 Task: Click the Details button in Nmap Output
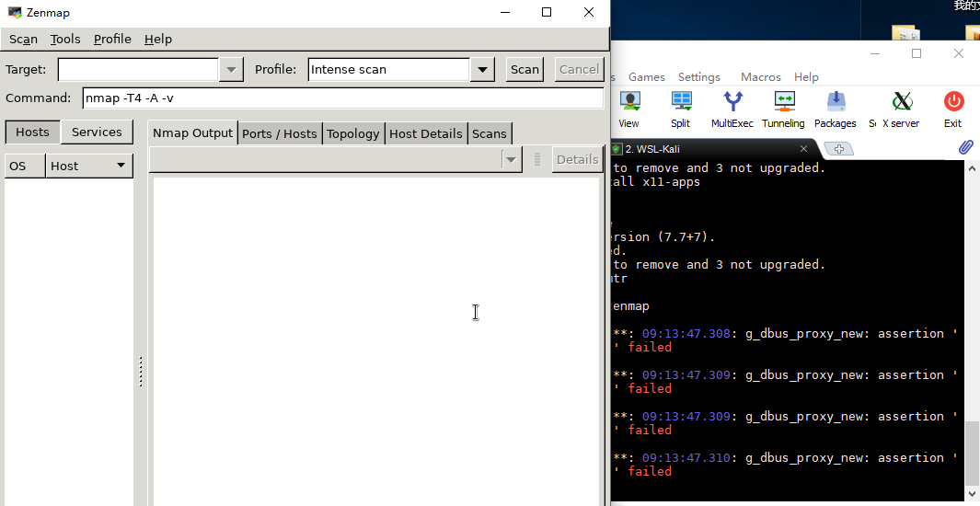coord(578,159)
